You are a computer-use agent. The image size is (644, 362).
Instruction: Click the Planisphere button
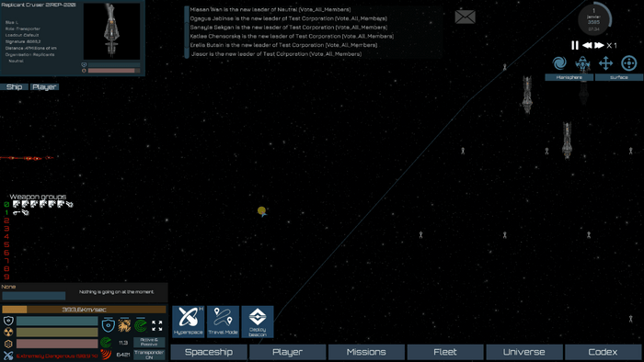click(x=569, y=77)
